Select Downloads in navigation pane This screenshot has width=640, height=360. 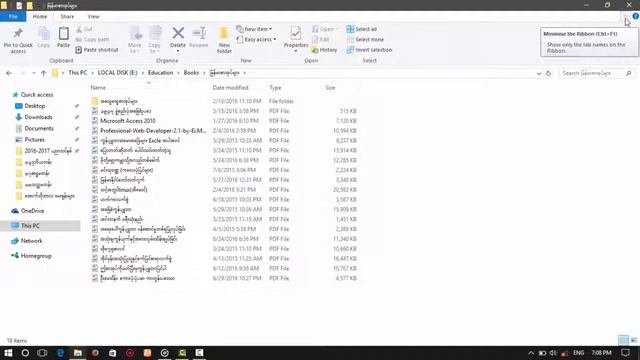point(38,117)
